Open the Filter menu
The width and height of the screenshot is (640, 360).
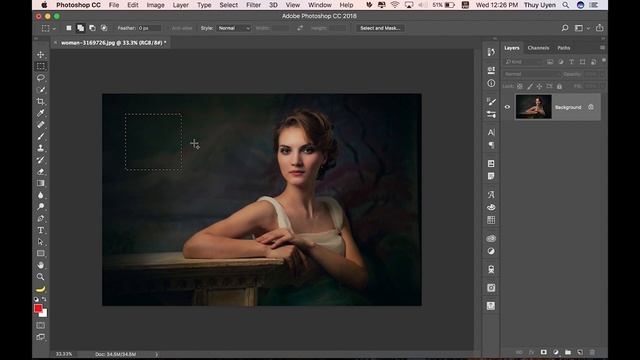click(253, 5)
